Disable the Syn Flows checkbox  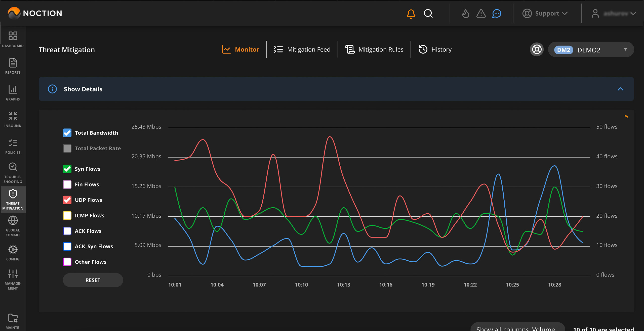[67, 169]
